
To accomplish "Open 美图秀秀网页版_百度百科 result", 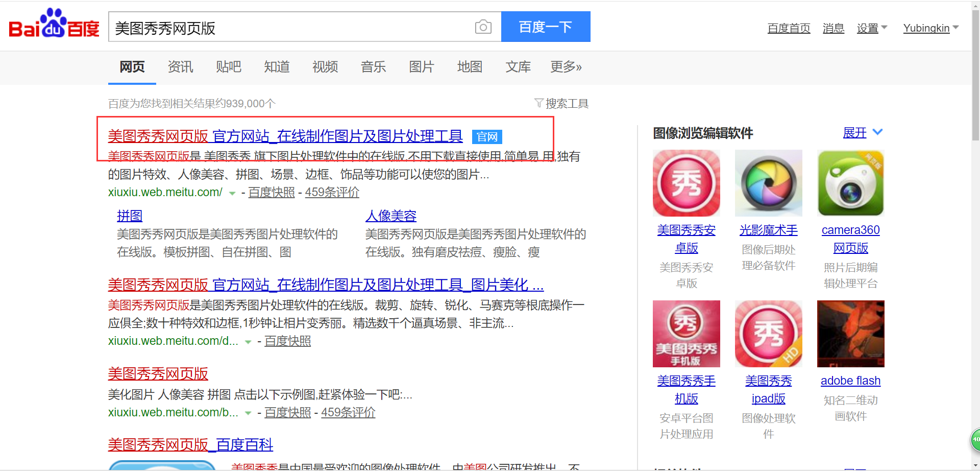I will [x=190, y=444].
